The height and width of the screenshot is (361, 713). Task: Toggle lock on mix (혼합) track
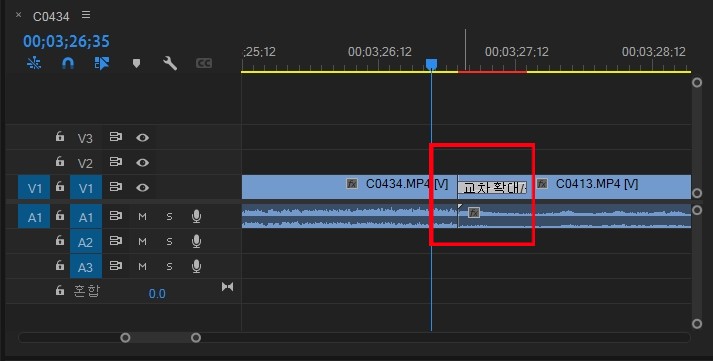pyautogui.click(x=60, y=290)
